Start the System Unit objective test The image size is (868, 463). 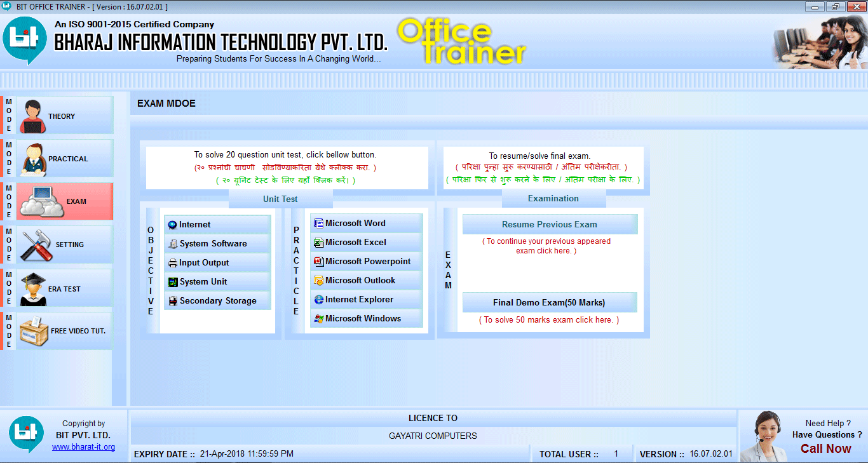pos(217,282)
